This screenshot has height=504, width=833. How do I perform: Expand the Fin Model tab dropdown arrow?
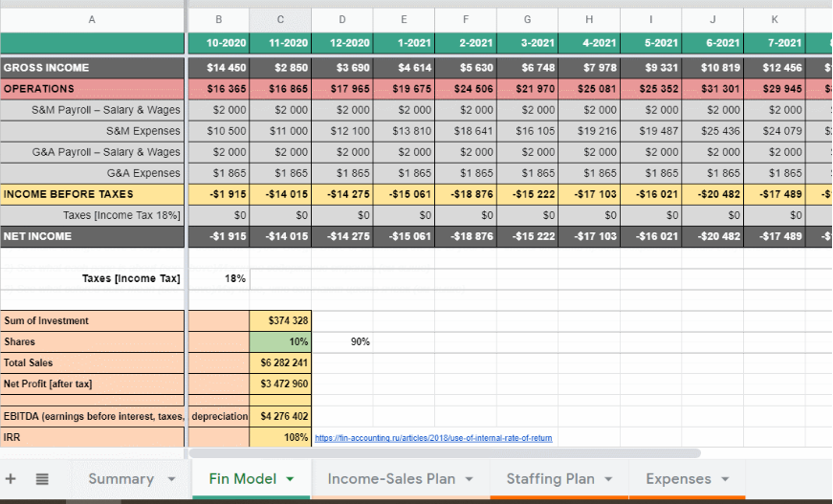tap(290, 479)
